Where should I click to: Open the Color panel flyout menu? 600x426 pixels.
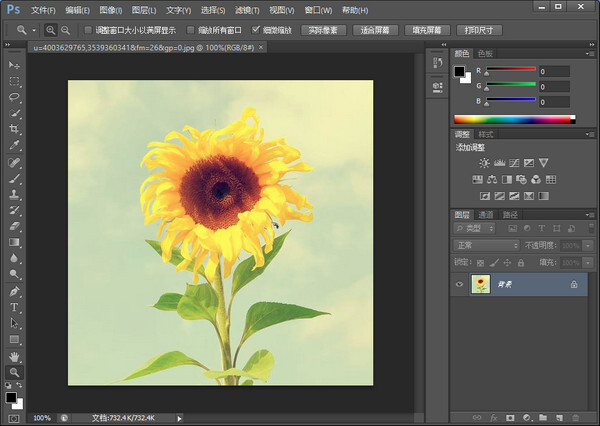(x=592, y=53)
